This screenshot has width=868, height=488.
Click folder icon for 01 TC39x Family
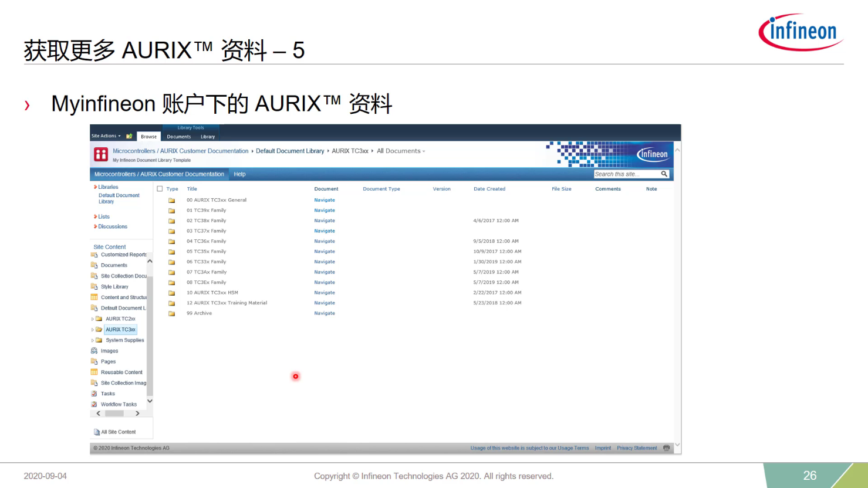pyautogui.click(x=172, y=211)
